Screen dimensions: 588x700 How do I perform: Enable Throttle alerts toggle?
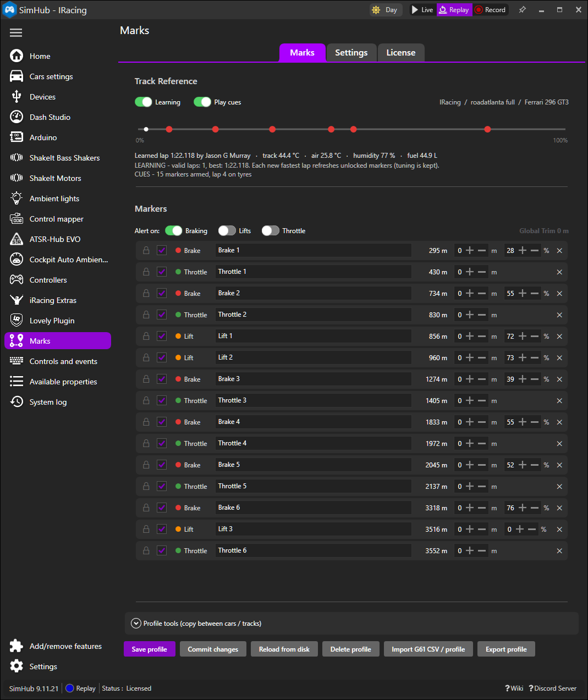(271, 231)
